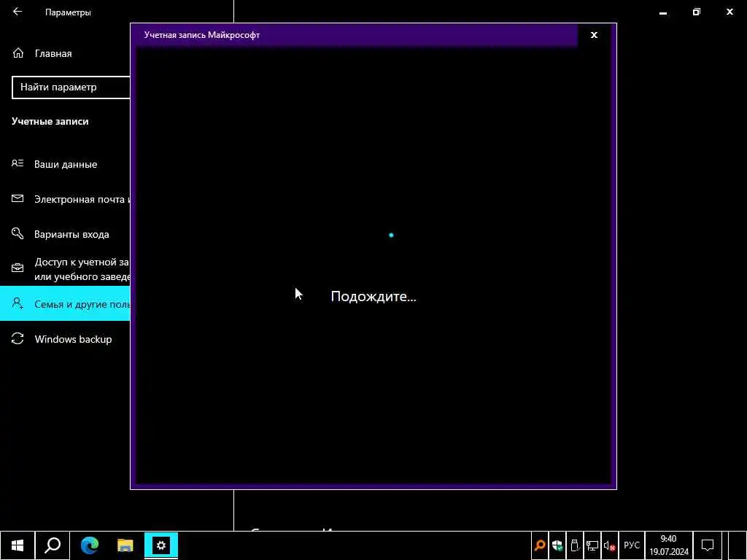This screenshot has width=747, height=560.
Task: Open Доступ к учетной записи work access
Action: (x=65, y=269)
